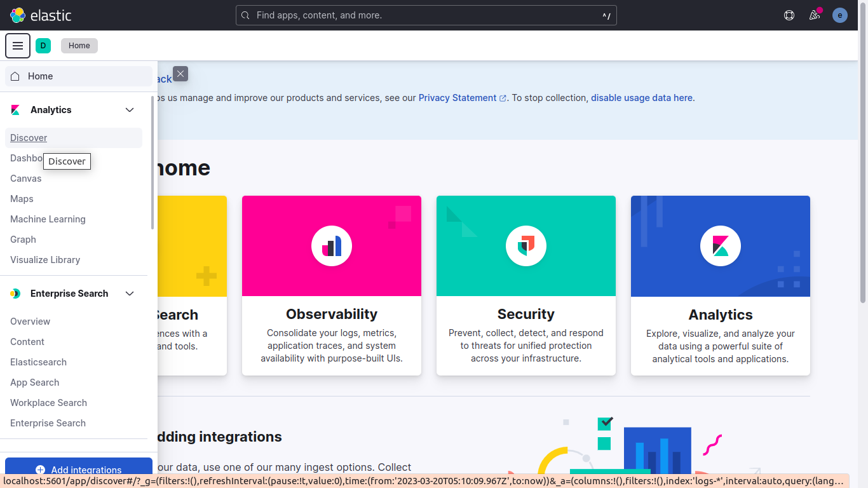Open the Security solution card title
The image size is (868, 488).
pyautogui.click(x=526, y=314)
